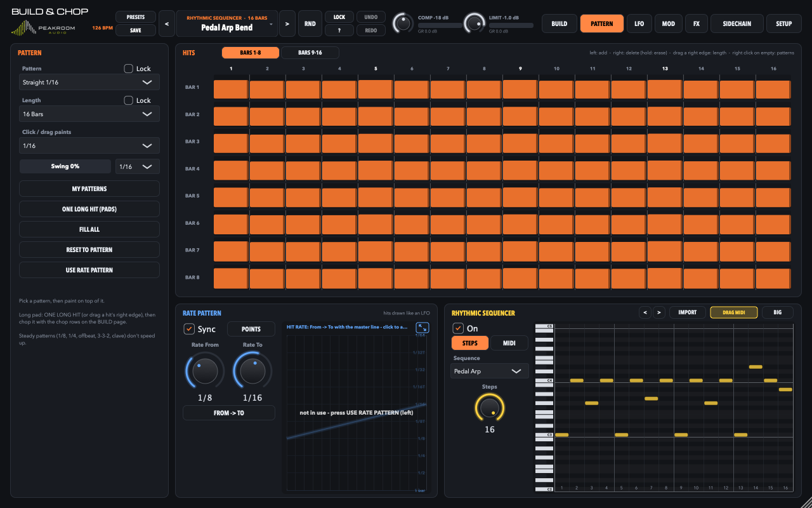Click the Rate To knob
The height and width of the screenshot is (508, 812).
click(252, 371)
